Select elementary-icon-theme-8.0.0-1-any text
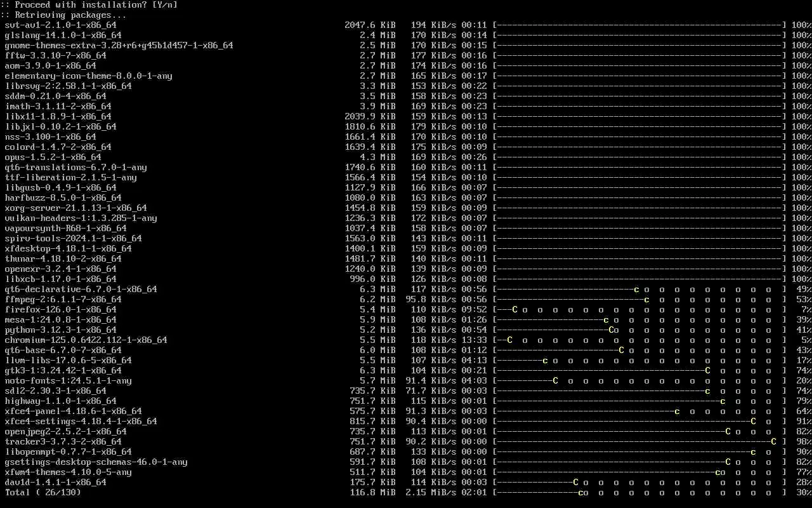Screen dimensions: 812x508 (x=89, y=76)
